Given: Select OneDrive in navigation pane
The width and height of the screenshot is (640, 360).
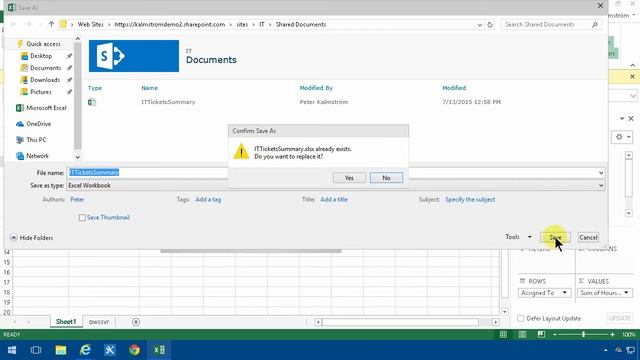Looking at the screenshot, I should click(x=38, y=124).
